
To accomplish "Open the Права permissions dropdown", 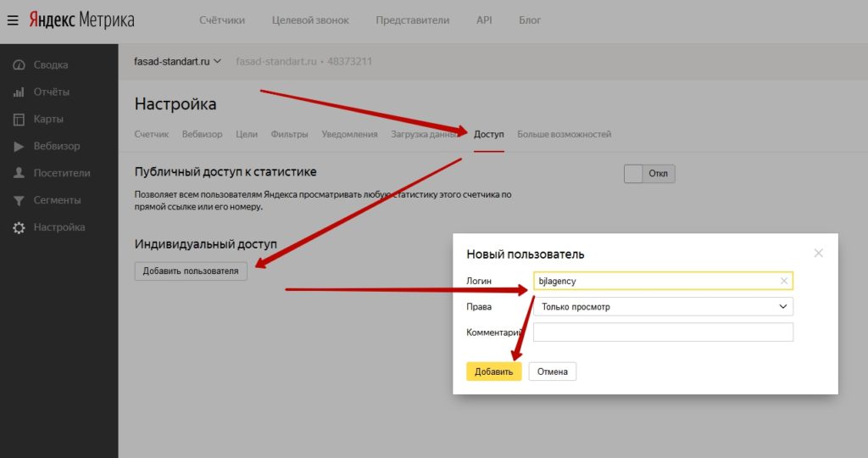I will tap(663, 307).
